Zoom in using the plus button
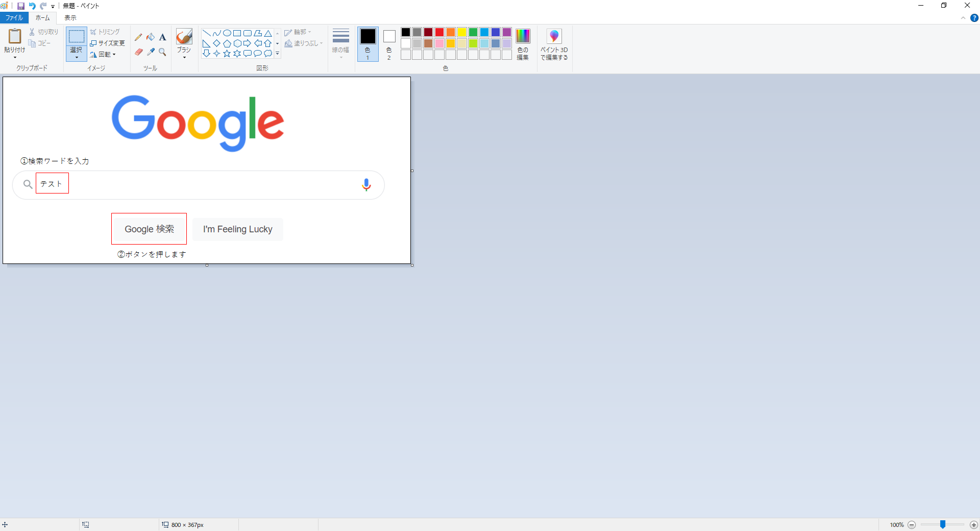The height and width of the screenshot is (531, 980). tap(974, 525)
